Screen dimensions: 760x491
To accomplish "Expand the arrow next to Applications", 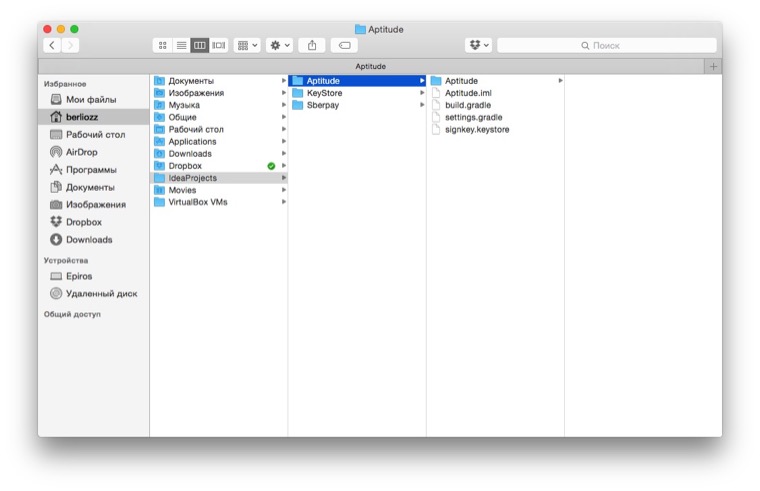I will click(x=284, y=142).
